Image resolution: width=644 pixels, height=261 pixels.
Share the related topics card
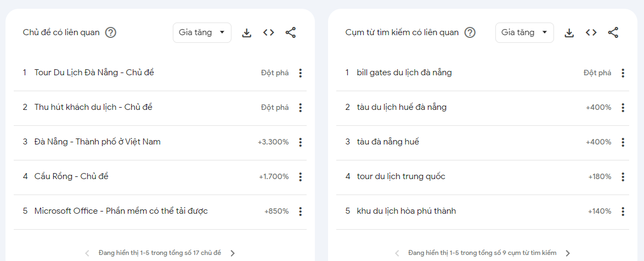click(291, 33)
